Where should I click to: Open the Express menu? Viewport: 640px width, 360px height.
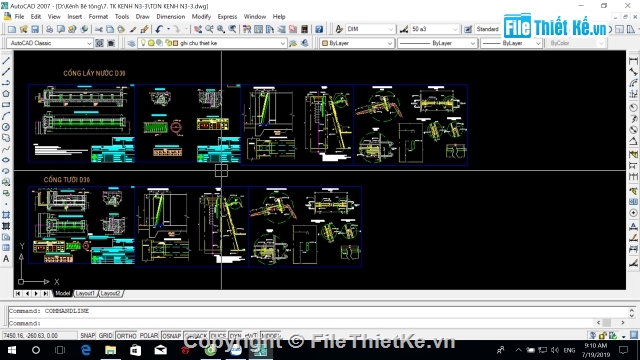tap(227, 17)
